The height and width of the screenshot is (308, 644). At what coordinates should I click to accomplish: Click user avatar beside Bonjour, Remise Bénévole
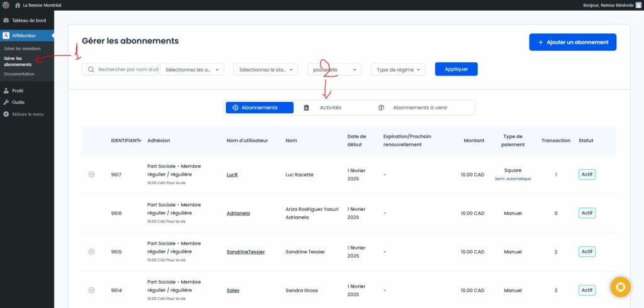click(x=638, y=5)
